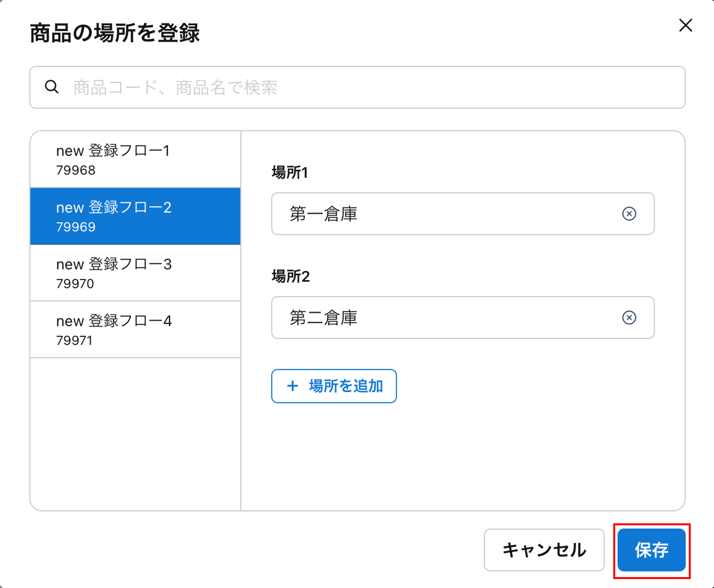This screenshot has height=588, width=714.
Task: Click product code 79970
Action: [x=75, y=284]
